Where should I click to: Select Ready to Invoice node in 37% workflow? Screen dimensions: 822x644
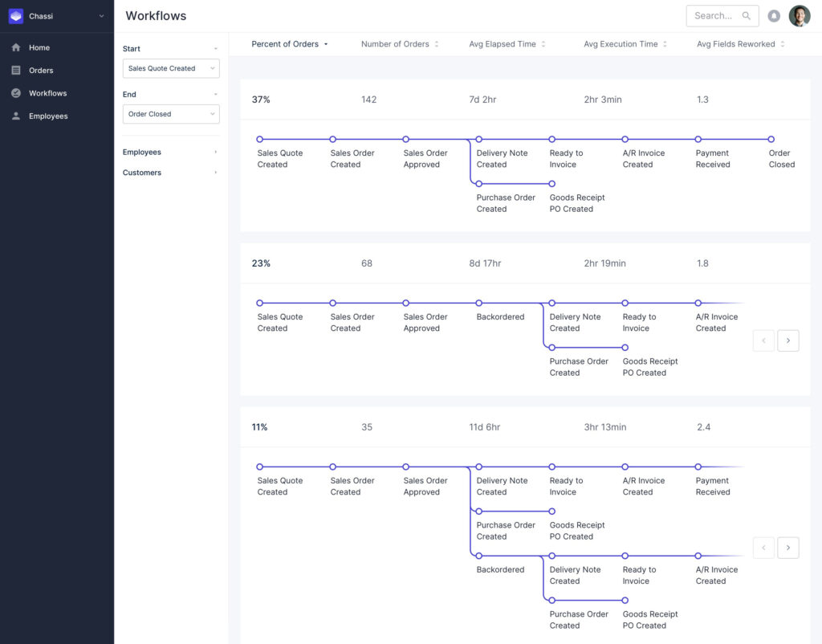tap(552, 139)
